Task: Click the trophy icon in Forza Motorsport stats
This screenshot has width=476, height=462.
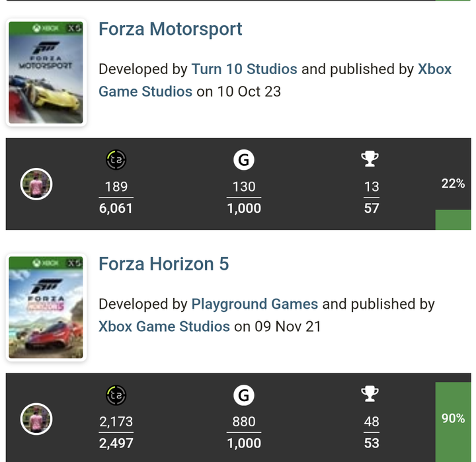Action: (370, 159)
